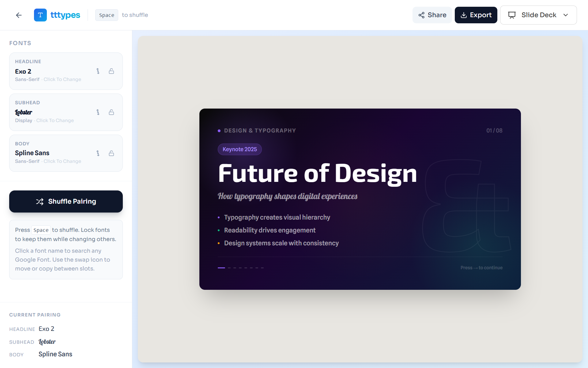Click the Space keycap badge near the logo

[107, 15]
